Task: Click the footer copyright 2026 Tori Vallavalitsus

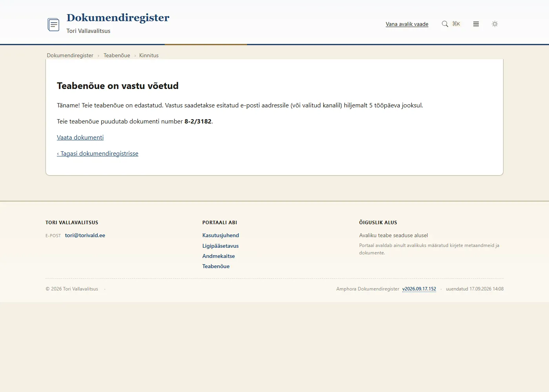Action: tap(72, 289)
